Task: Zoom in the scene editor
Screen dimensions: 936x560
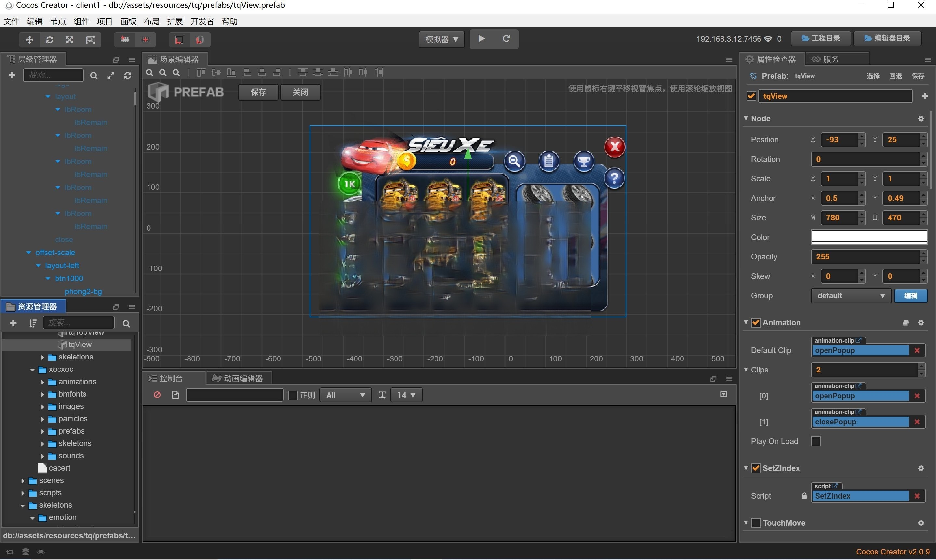Action: point(150,72)
